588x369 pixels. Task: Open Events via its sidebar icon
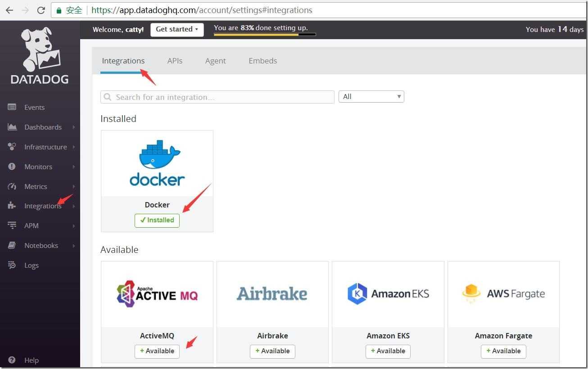[12, 107]
